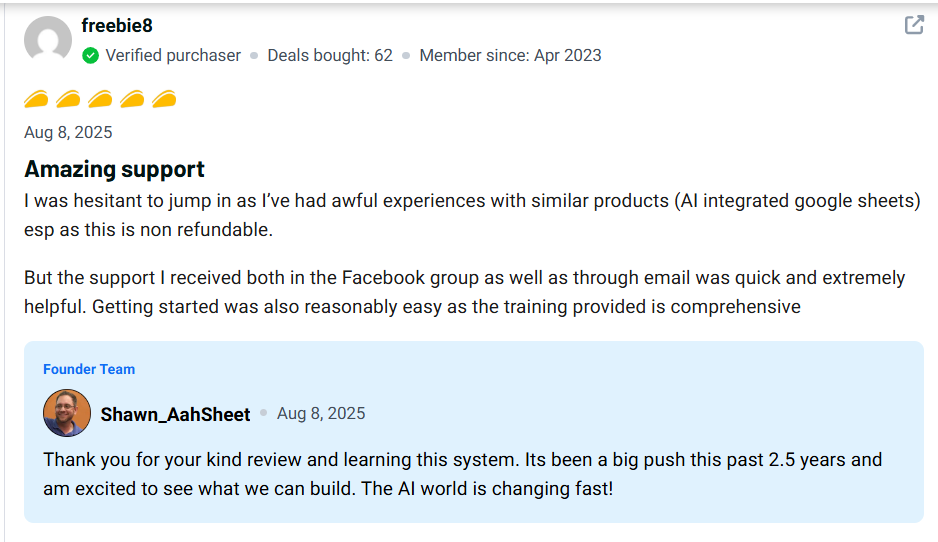Click the review date Aug 8, 2025
The image size is (938, 542).
coord(68,132)
